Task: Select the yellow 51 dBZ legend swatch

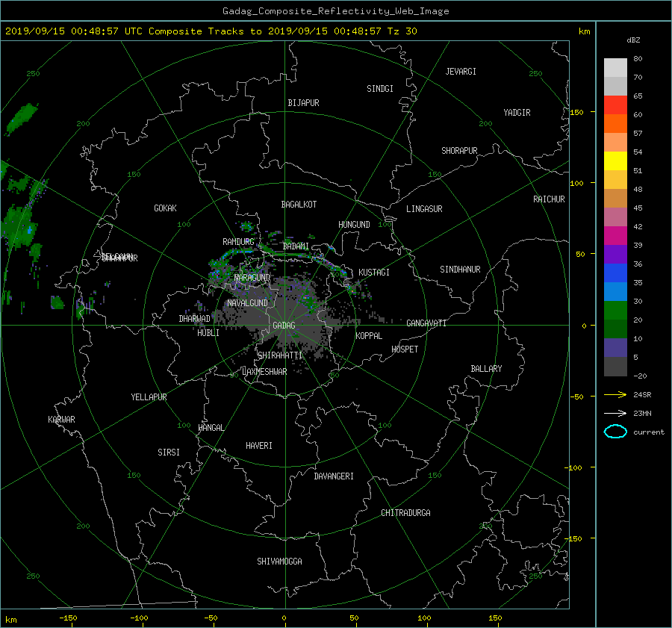Action: (x=615, y=161)
